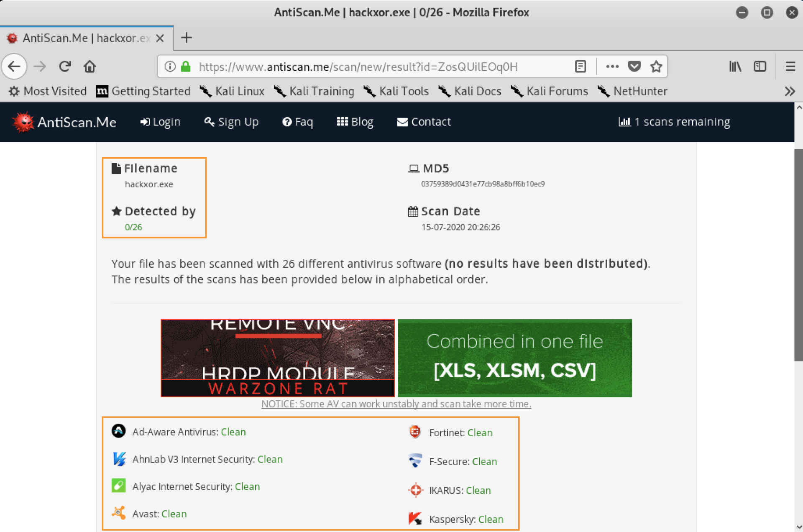Show site information icon in address bar
803x532 pixels.
click(x=170, y=66)
